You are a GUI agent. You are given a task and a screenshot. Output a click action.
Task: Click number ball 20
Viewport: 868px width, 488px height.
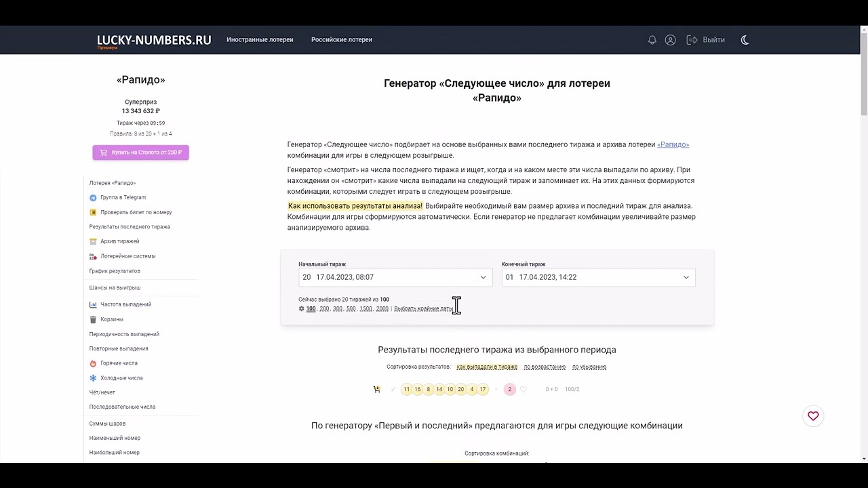tap(461, 389)
